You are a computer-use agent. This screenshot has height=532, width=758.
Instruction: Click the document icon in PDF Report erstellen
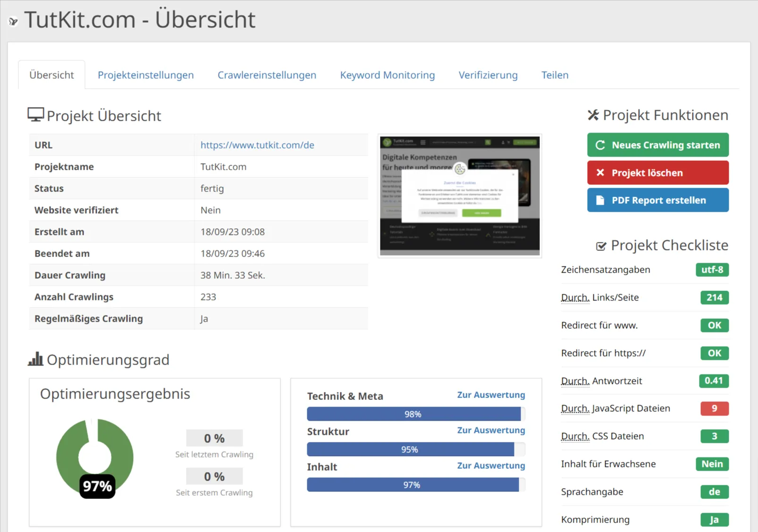(600, 200)
